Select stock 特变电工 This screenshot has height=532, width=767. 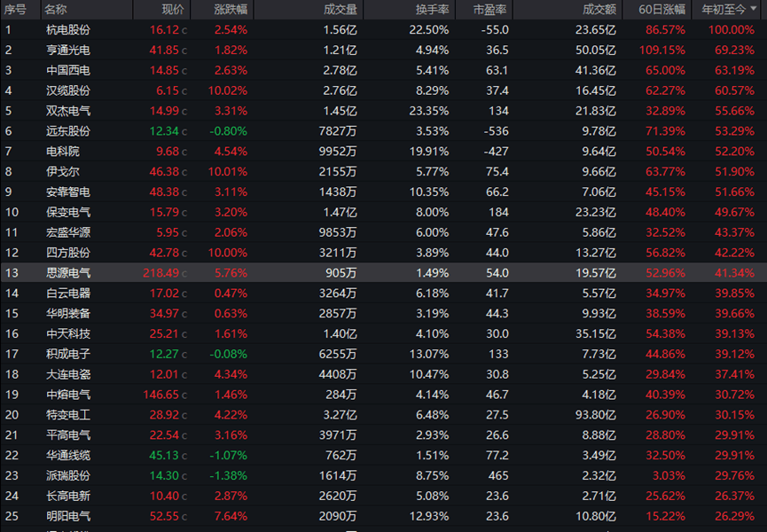click(x=68, y=415)
